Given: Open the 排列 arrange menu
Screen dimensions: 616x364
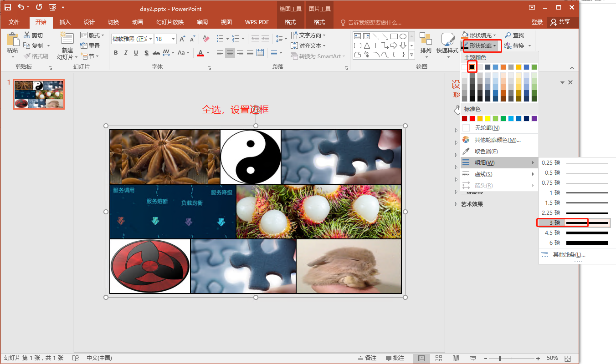Looking at the screenshot, I should [426, 45].
